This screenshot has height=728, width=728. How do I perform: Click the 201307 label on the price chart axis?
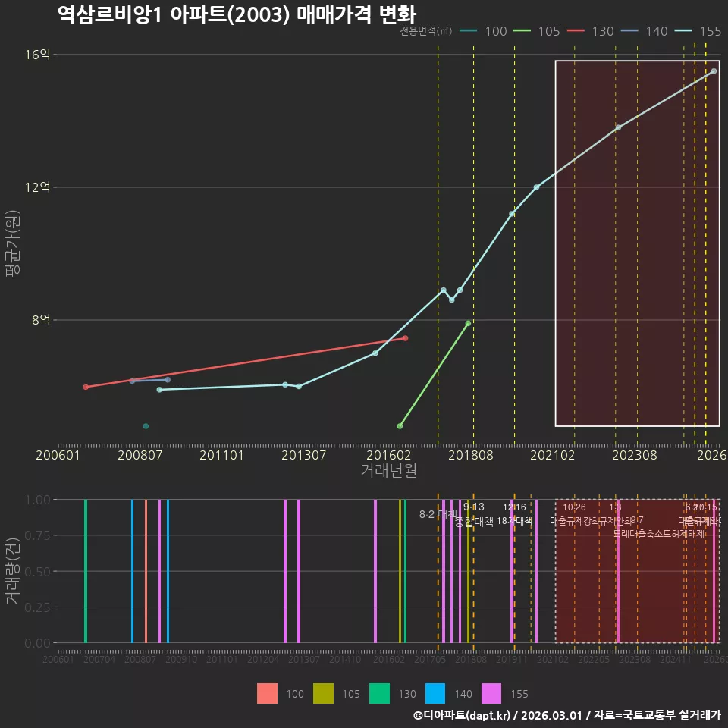(x=303, y=455)
